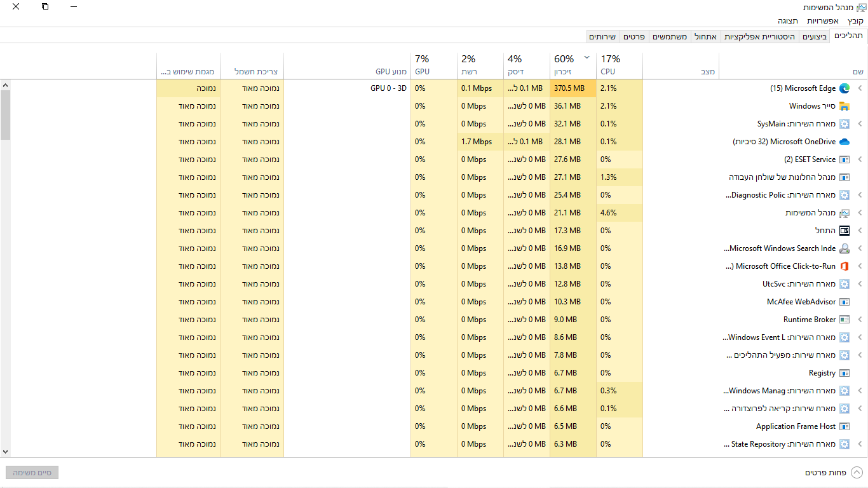Click the התחל process icon
The height and width of the screenshot is (488, 868).
tap(844, 231)
